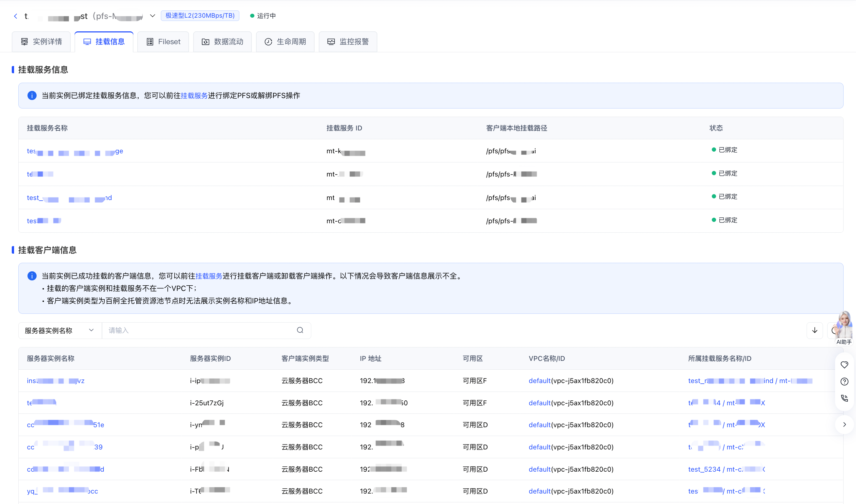Click the 挂载客户端信息 section heading

click(47, 250)
